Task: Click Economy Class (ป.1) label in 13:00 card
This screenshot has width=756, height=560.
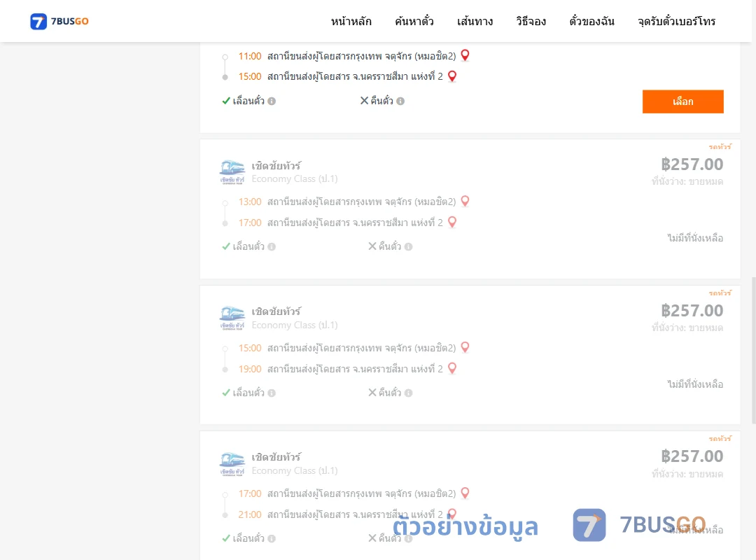Action: click(295, 179)
